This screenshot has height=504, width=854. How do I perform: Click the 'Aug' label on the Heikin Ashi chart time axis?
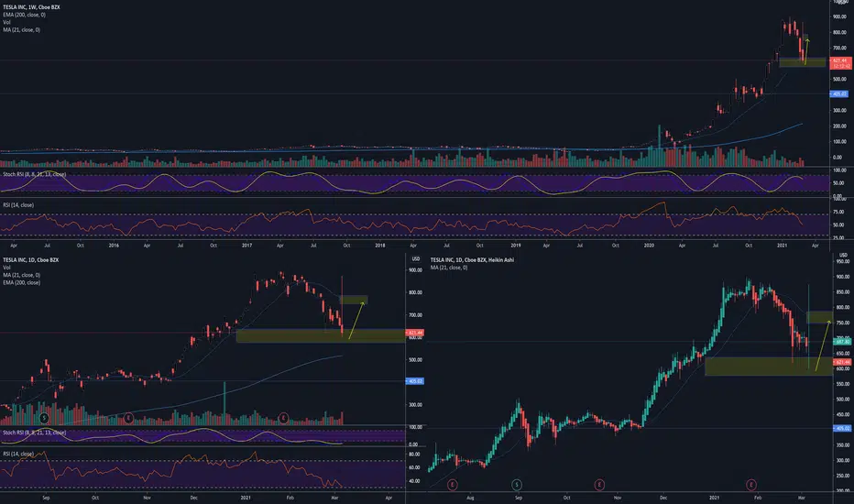point(471,498)
